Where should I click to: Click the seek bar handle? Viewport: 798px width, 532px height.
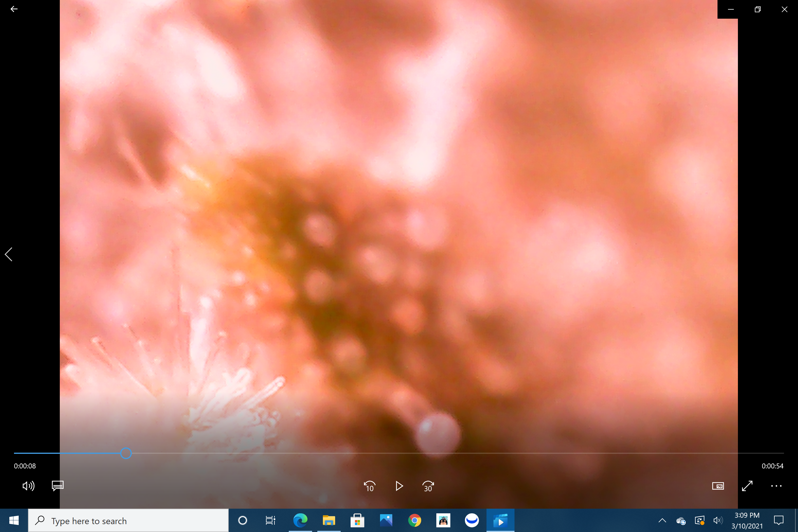126,453
